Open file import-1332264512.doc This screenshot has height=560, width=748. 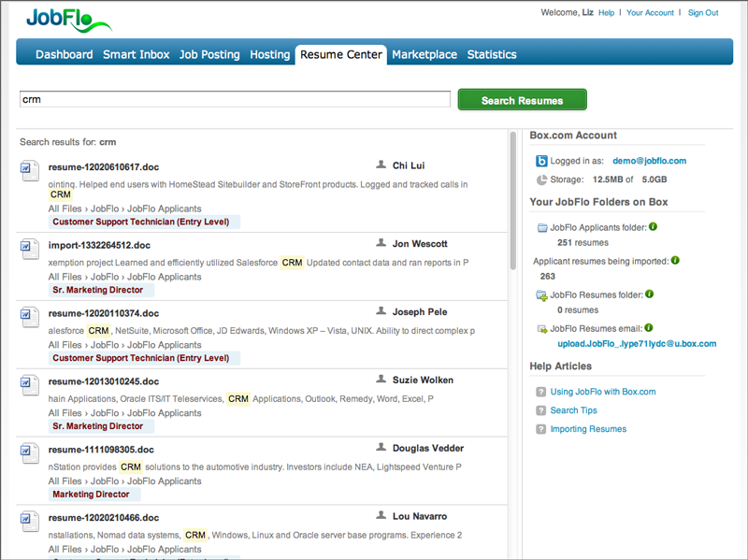point(99,245)
